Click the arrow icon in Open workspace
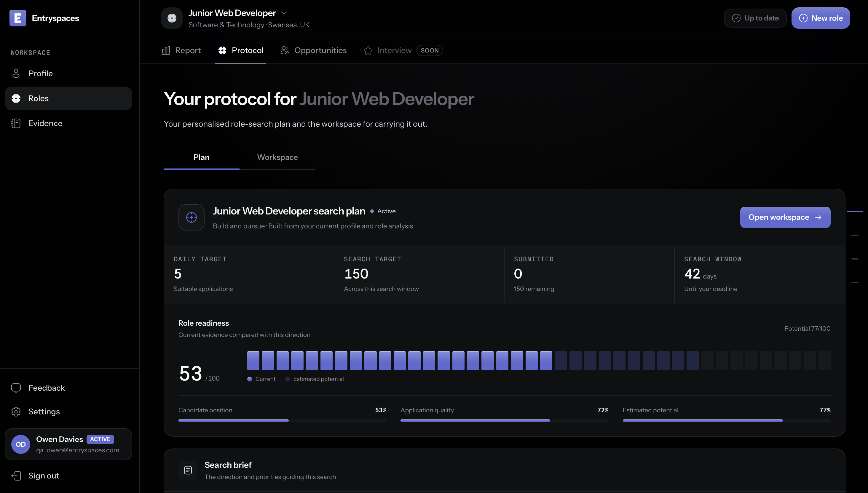The image size is (868, 493). point(818,217)
